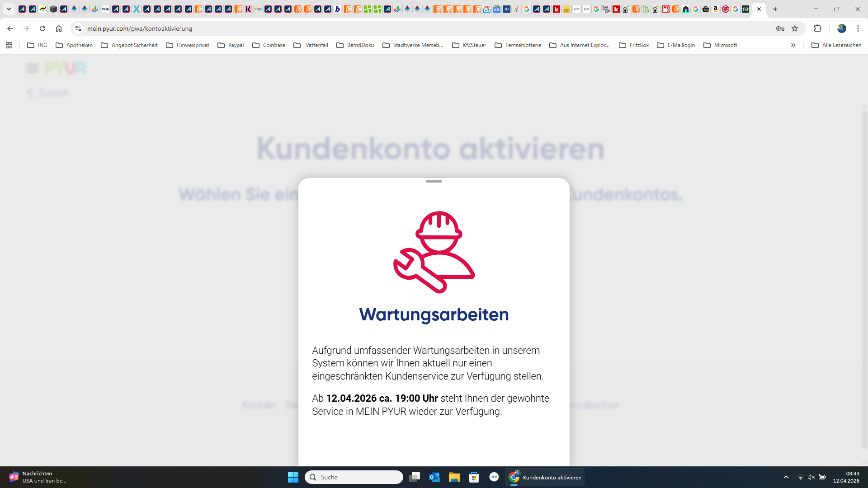Mute system volume via the speaker icon

click(x=811, y=477)
